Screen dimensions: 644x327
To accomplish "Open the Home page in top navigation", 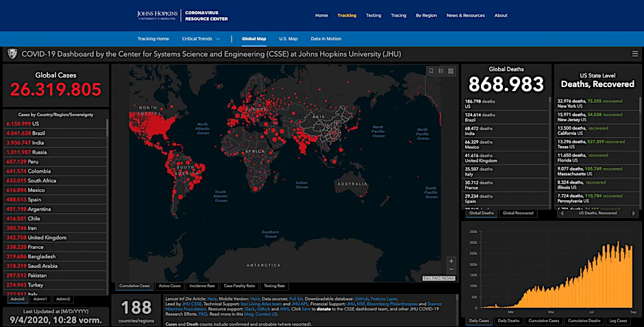I will pyautogui.click(x=321, y=16).
